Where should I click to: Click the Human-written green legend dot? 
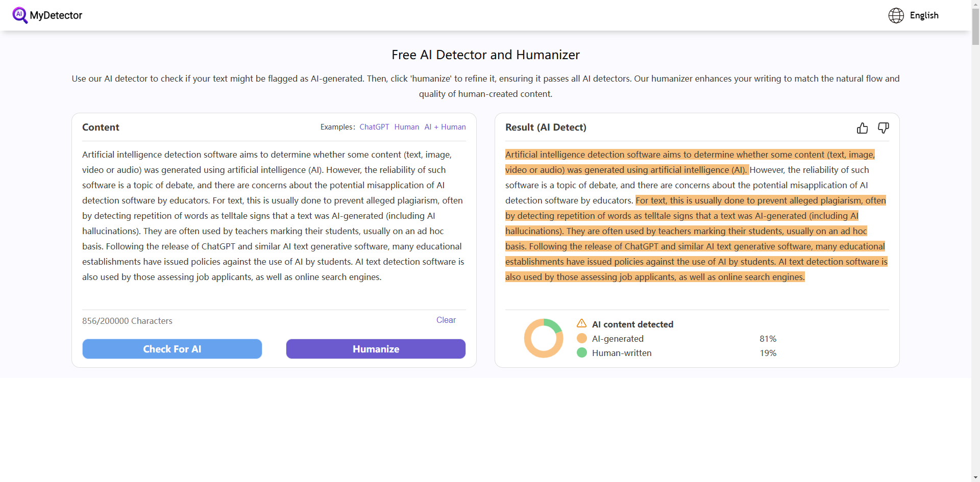point(581,352)
